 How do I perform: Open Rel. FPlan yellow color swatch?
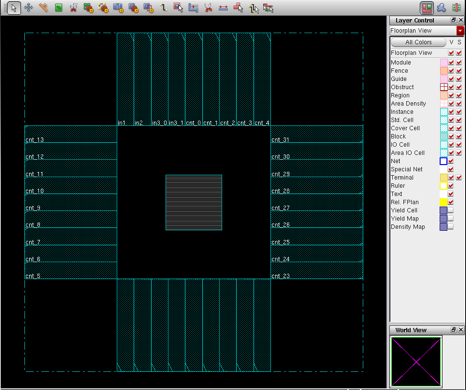[444, 202]
